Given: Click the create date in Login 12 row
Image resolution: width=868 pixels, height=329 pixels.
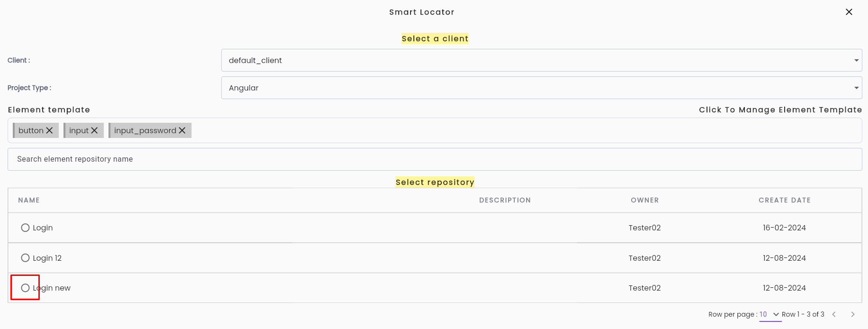Looking at the screenshot, I should tap(784, 258).
